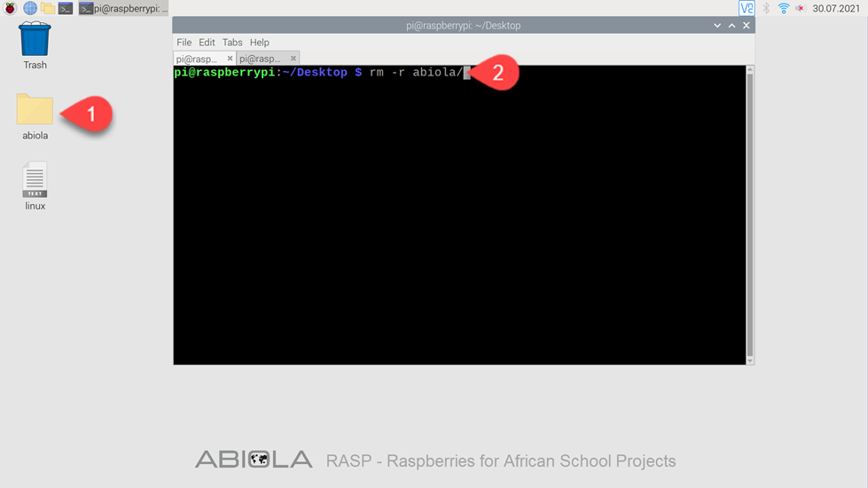Image resolution: width=868 pixels, height=488 pixels.
Task: Click the pi@raspberrypi taskbar window button
Action: click(123, 8)
